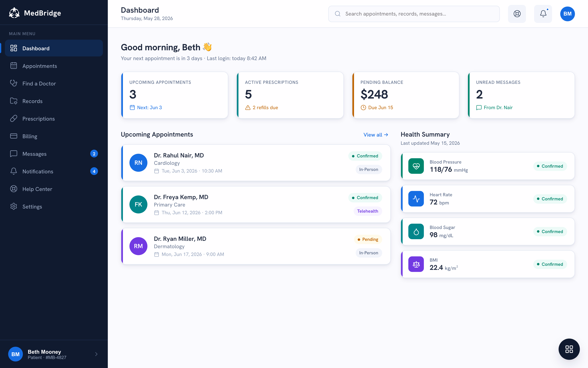The width and height of the screenshot is (588, 368).
Task: Click the Confirmed badge on Heart Rate
Action: [550, 199]
